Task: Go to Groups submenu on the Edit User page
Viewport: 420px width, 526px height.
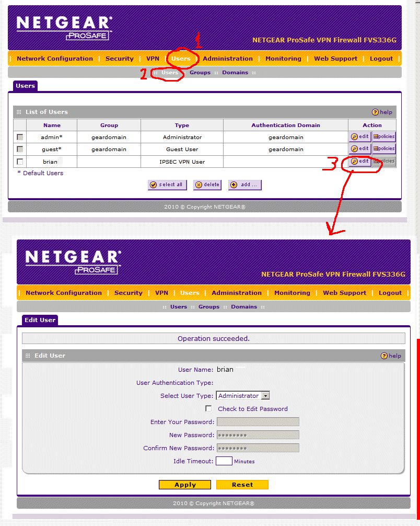Action: pos(209,306)
